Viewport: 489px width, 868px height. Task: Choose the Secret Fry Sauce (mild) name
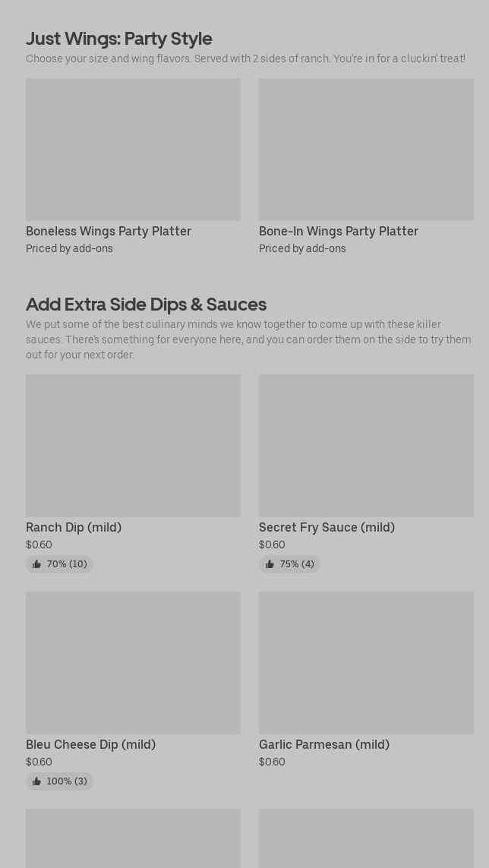(327, 527)
